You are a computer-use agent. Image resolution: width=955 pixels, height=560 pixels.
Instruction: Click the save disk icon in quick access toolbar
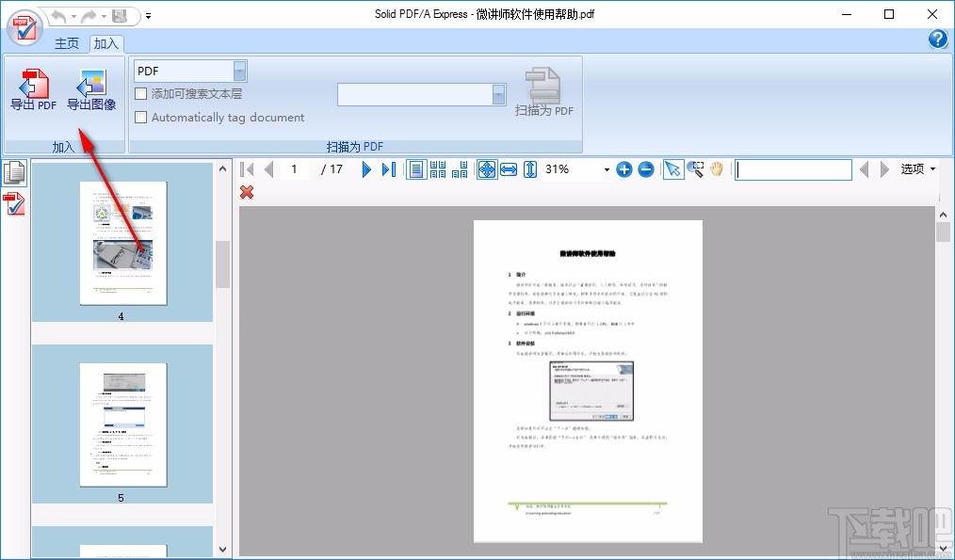click(x=120, y=16)
